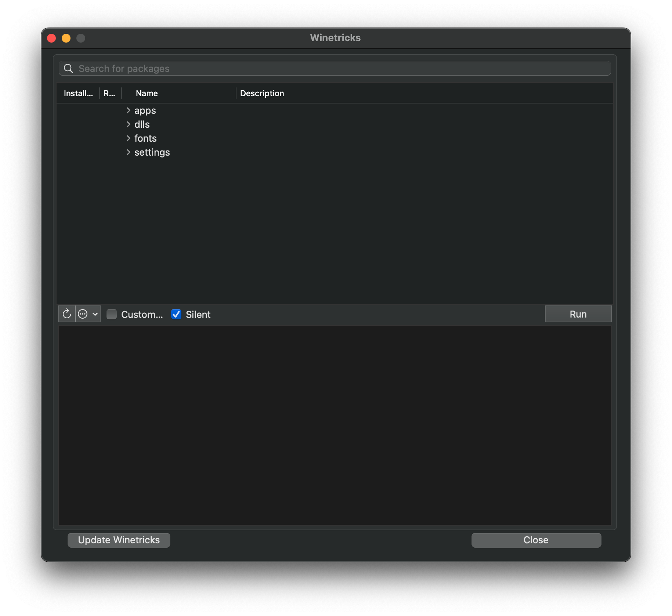
Task: Uncheck the Silent option
Action: click(176, 314)
